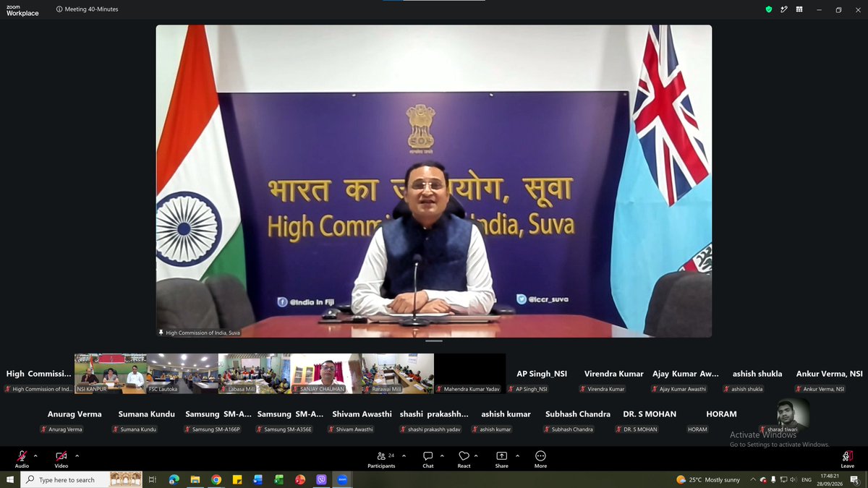This screenshot has width=868, height=488.
Task: Unmute the microphone with the Audio button
Action: (x=22, y=459)
